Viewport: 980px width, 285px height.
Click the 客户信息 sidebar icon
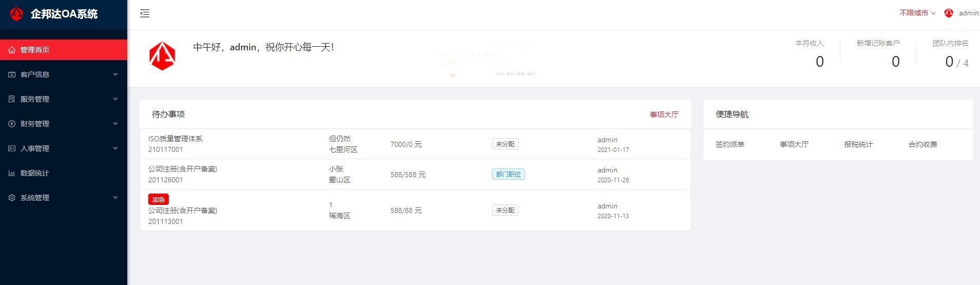12,74
